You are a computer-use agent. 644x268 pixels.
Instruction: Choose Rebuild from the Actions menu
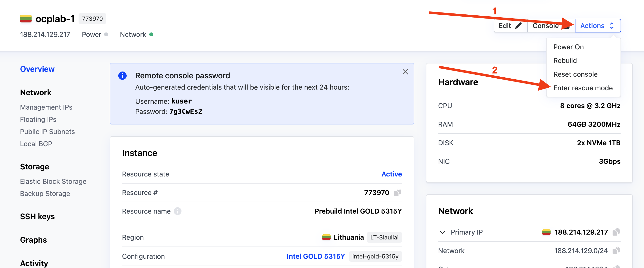pos(565,61)
